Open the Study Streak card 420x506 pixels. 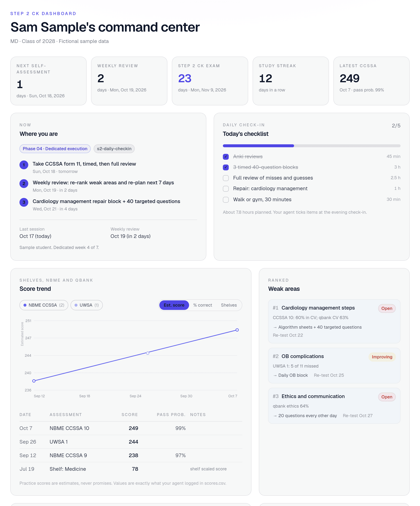click(x=291, y=81)
